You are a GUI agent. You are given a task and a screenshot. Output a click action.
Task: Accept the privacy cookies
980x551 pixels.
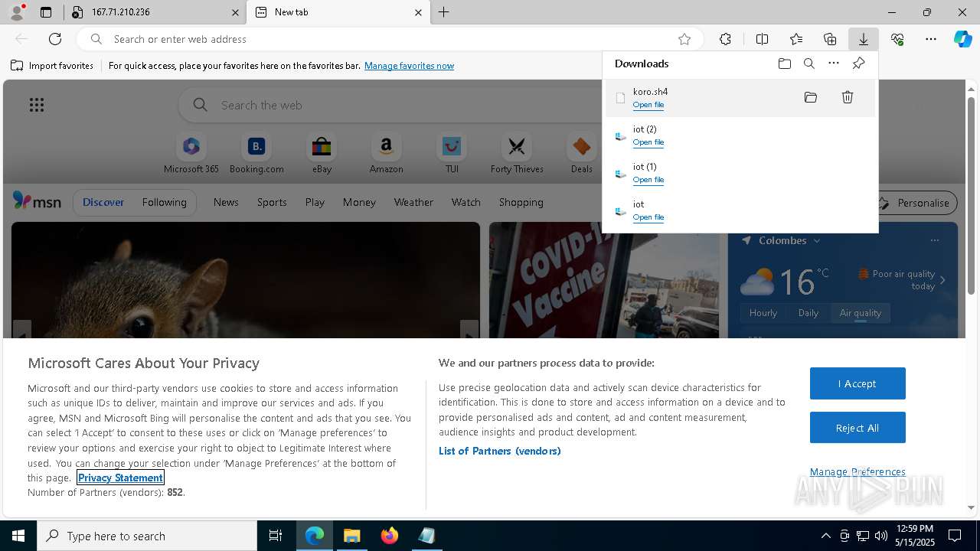[857, 383]
